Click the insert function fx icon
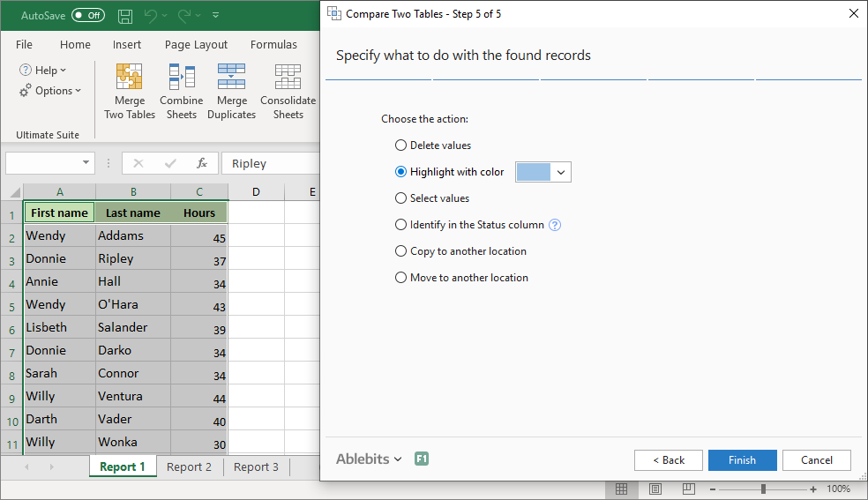 click(x=202, y=163)
